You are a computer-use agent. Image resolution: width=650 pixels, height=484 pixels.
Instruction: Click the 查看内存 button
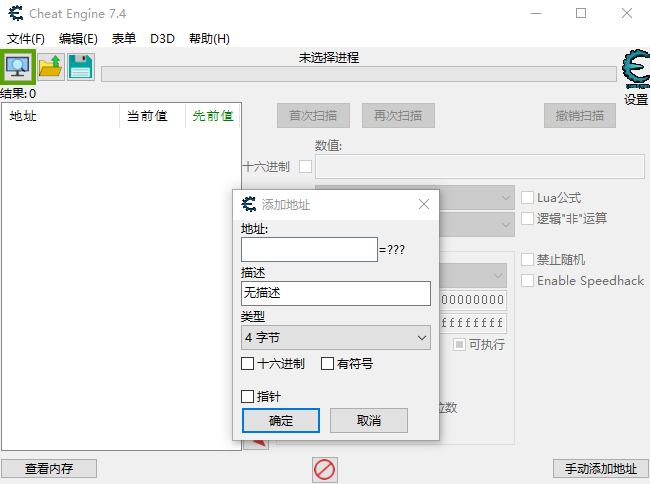[49, 469]
